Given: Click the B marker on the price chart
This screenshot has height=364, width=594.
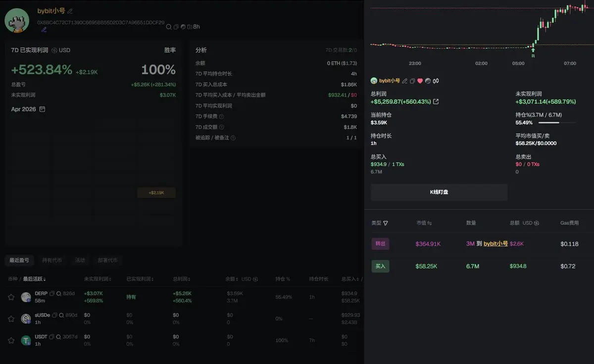Looking at the screenshot, I should point(533,56).
